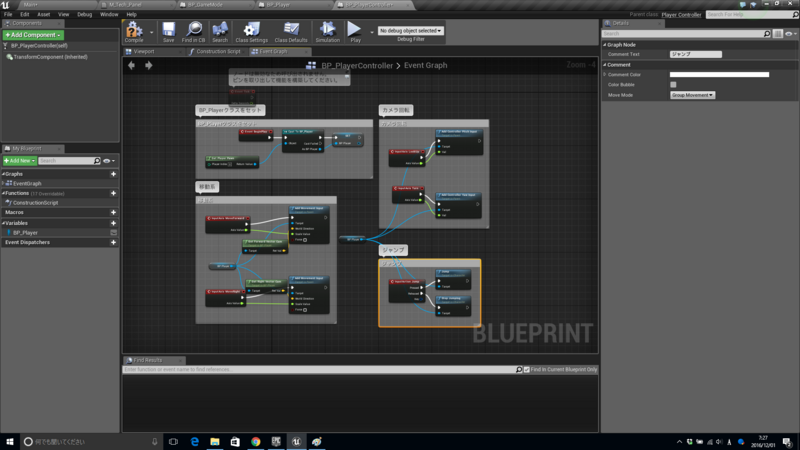Image resolution: width=800 pixels, height=450 pixels.
Task: Open Compile options dropdown arrow
Action: click(152, 32)
